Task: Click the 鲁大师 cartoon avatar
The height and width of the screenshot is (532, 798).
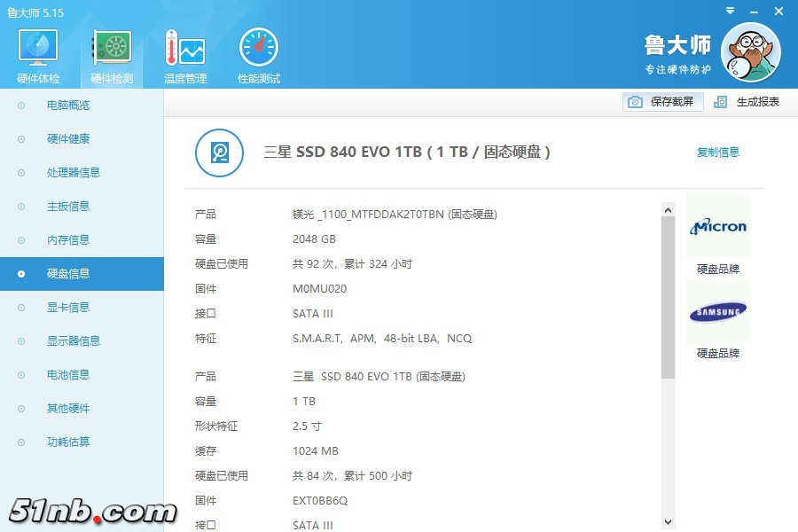Action: click(x=750, y=52)
